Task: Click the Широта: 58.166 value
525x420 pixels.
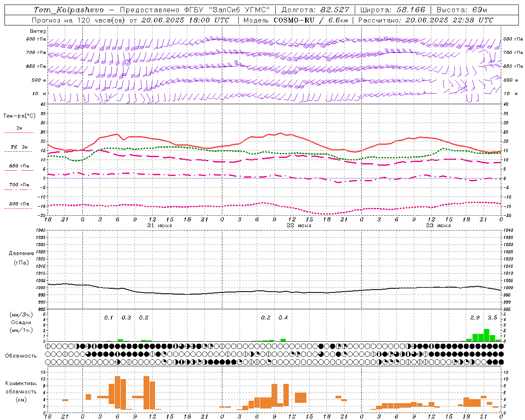Action: coord(393,9)
